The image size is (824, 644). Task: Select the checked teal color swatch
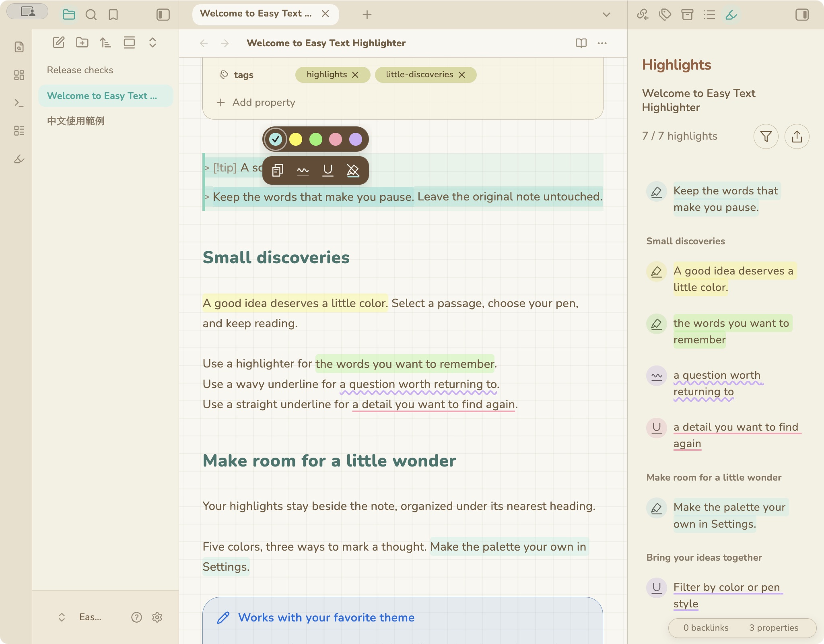tap(276, 139)
